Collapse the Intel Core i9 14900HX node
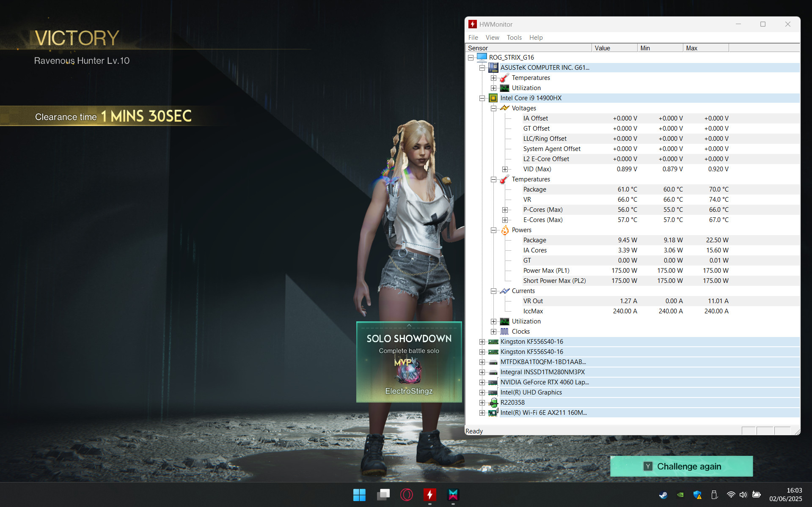Image resolution: width=812 pixels, height=507 pixels. [482, 98]
